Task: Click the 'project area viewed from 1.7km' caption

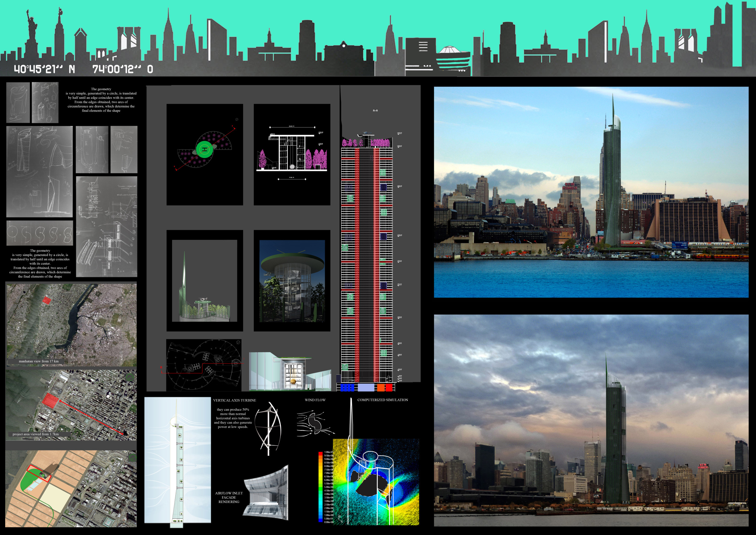Action: [x=36, y=434]
